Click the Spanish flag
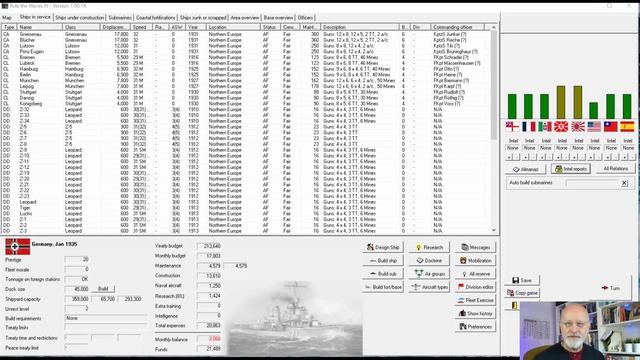The width and height of the screenshot is (640, 360). (x=627, y=127)
